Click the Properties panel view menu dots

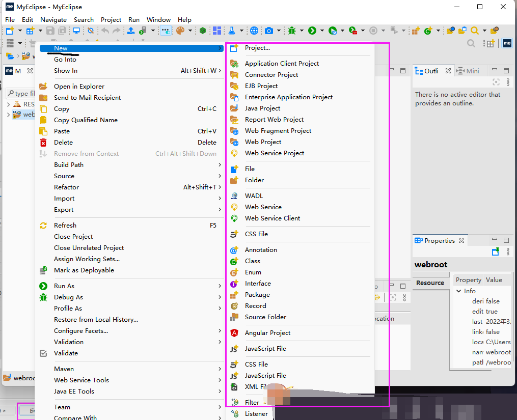coord(508,252)
